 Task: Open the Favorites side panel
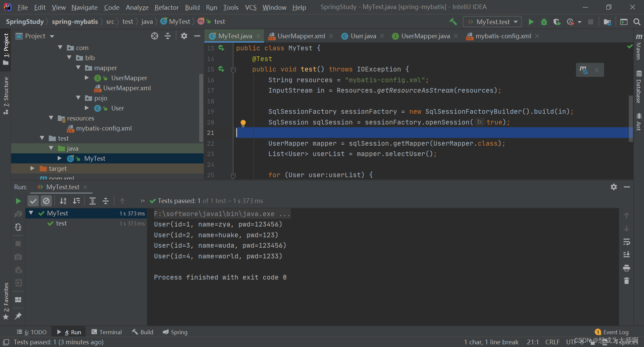point(6,301)
